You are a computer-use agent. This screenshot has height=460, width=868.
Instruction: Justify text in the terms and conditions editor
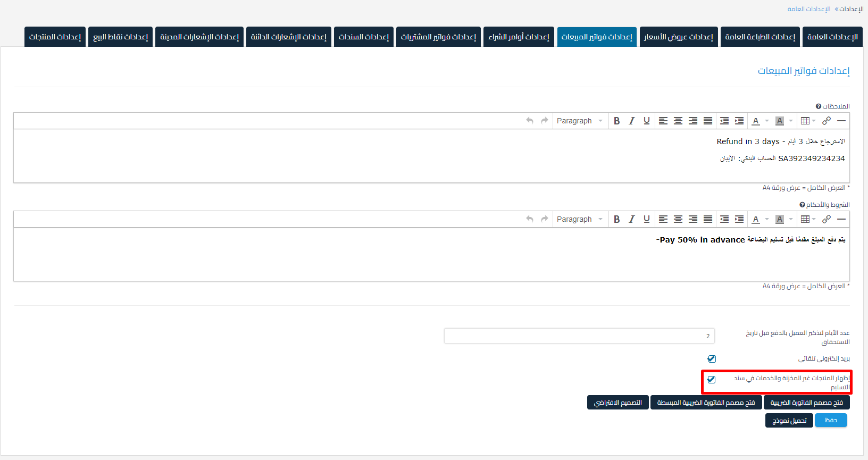point(708,219)
